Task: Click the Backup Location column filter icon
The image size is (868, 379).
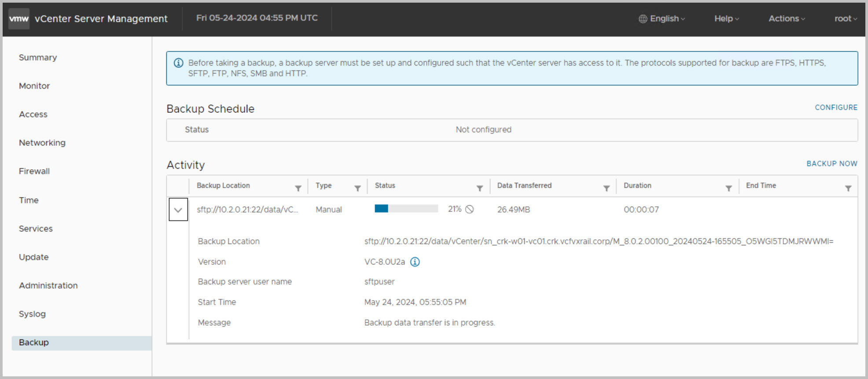Action: 298,188
